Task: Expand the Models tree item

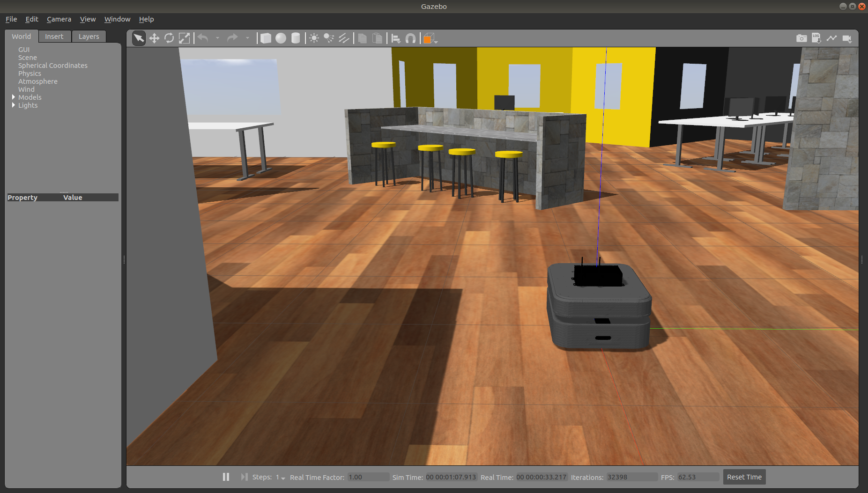Action: (x=14, y=97)
